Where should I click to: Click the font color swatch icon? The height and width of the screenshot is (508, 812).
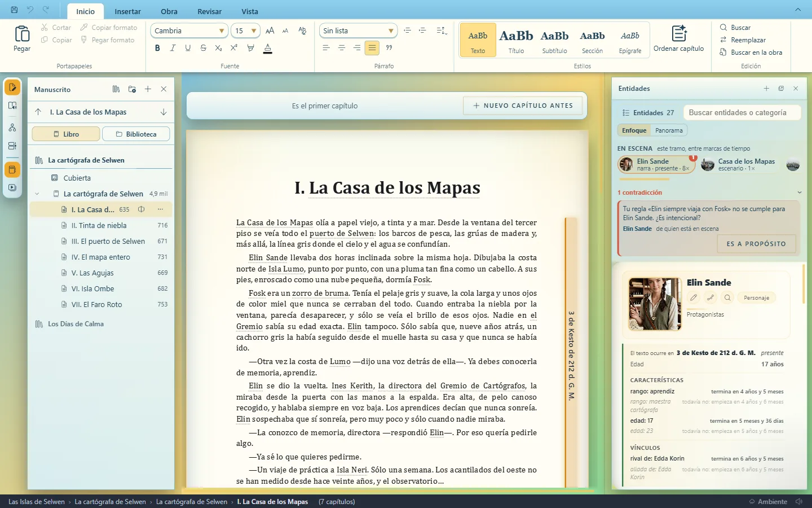pyautogui.click(x=268, y=48)
